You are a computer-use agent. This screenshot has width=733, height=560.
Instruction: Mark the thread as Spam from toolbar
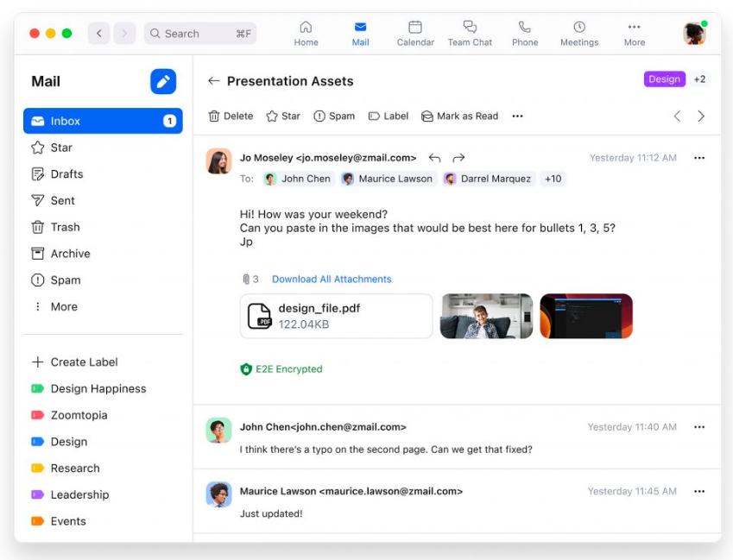coord(334,116)
